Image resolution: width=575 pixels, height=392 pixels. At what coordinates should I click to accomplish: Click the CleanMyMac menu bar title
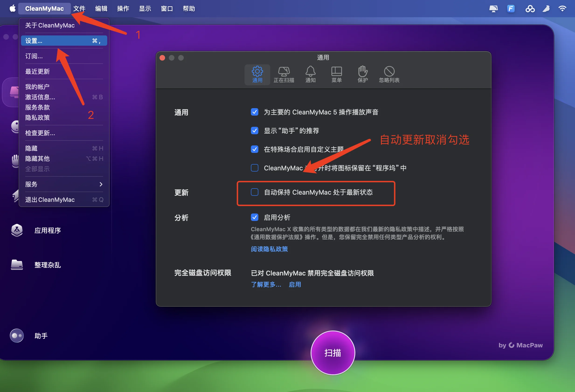45,9
